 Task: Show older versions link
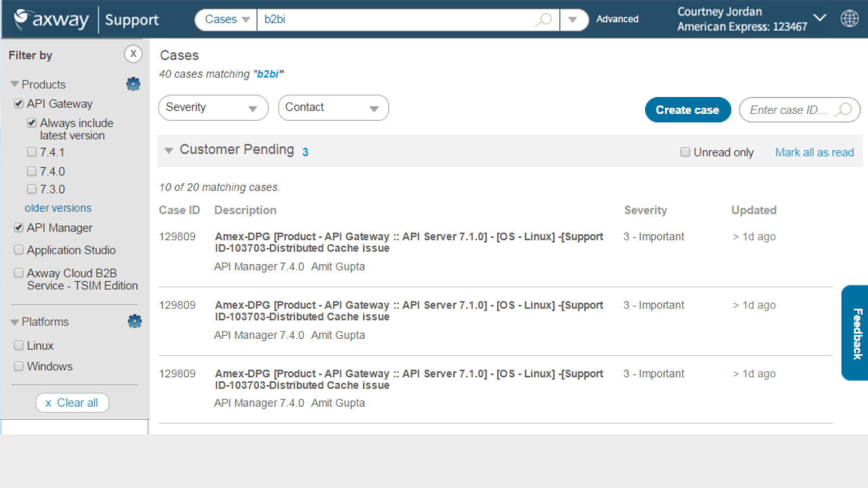[x=58, y=208]
